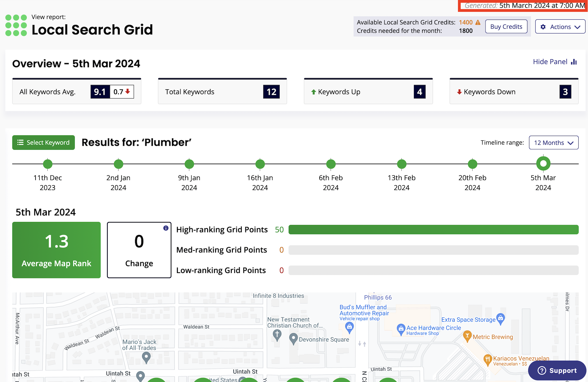
Task: Click the Ace Hardware Circle map pin
Action: point(401,329)
